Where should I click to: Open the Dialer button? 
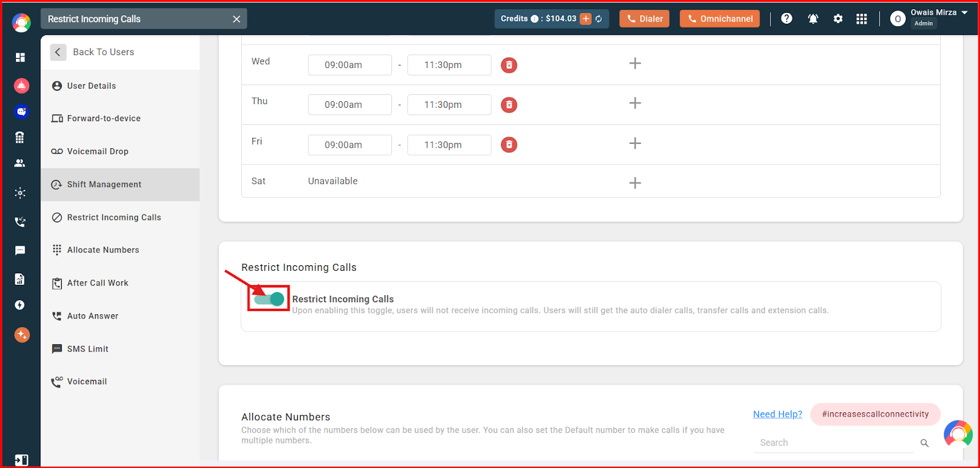pyautogui.click(x=644, y=19)
